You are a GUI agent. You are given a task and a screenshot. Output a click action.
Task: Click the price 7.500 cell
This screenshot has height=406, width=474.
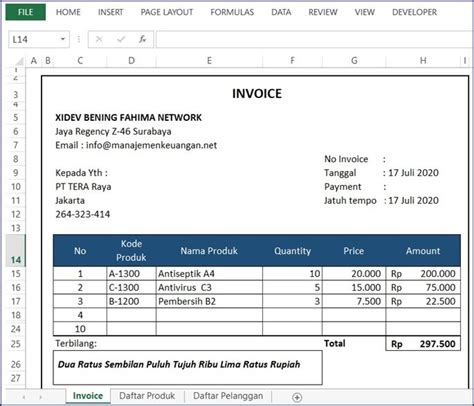point(354,301)
